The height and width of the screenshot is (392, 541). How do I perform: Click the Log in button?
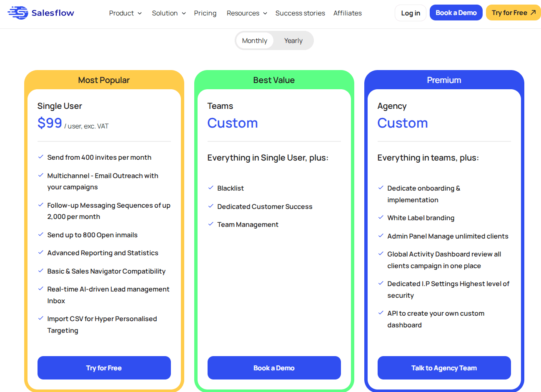411,13
